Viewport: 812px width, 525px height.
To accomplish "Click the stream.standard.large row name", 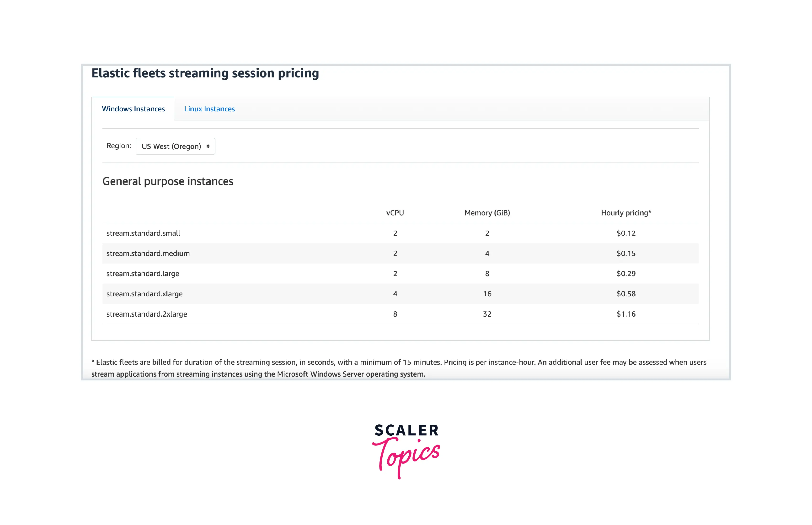I will 142,273.
